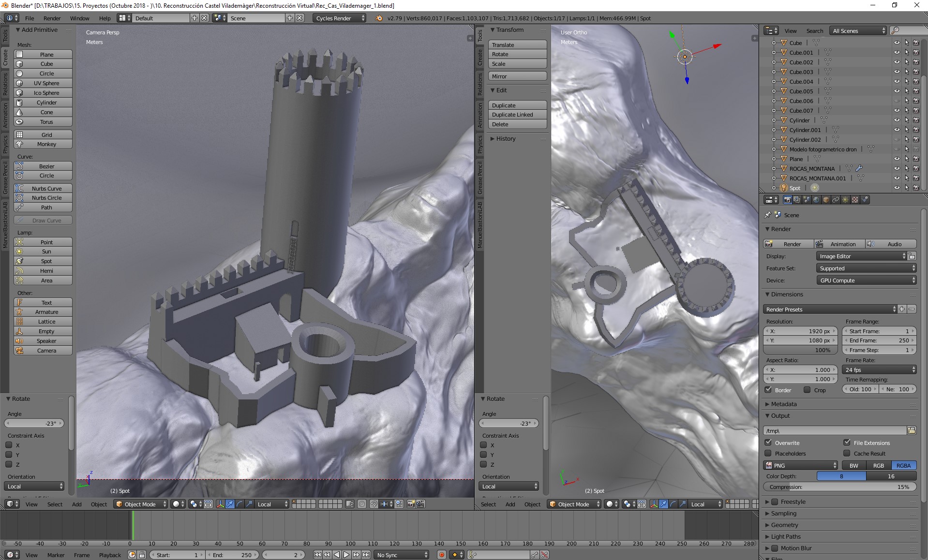Open the World properties tab icon

point(816,200)
